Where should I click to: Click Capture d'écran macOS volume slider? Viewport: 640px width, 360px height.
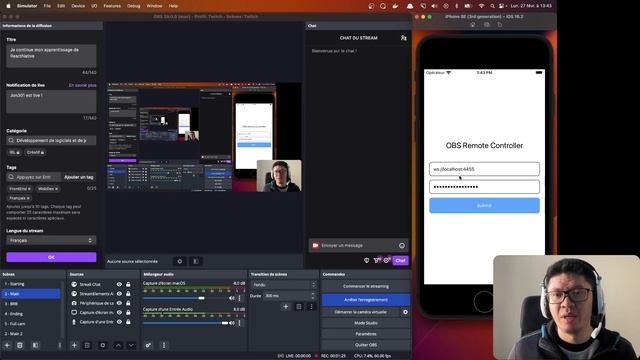point(185,298)
